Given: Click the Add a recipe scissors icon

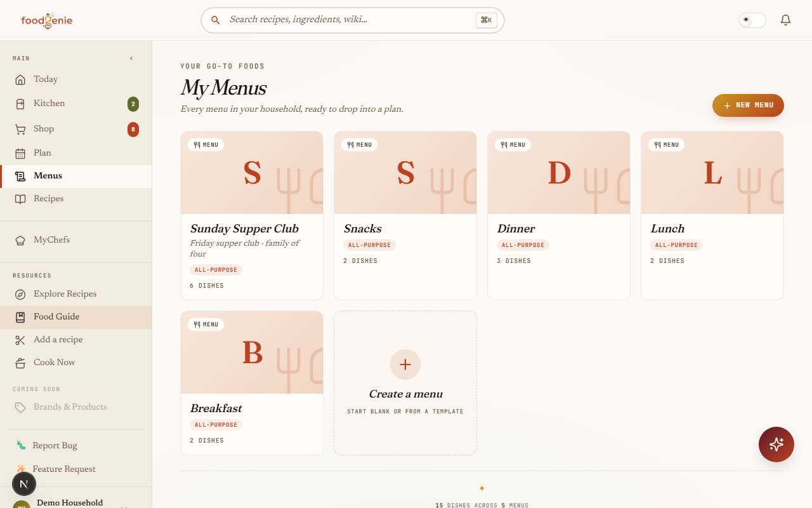Looking at the screenshot, I should pos(20,340).
